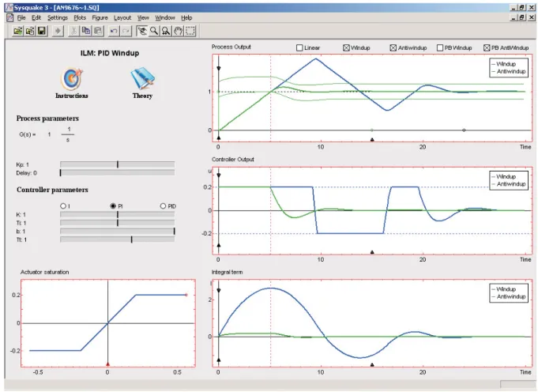Open the Window menu
The image size is (538, 392).
pyautogui.click(x=165, y=18)
